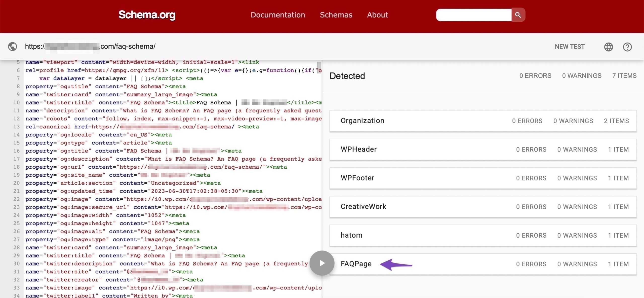This screenshot has width=644, height=298.
Task: Click the help icon in top right
Action: click(x=628, y=46)
